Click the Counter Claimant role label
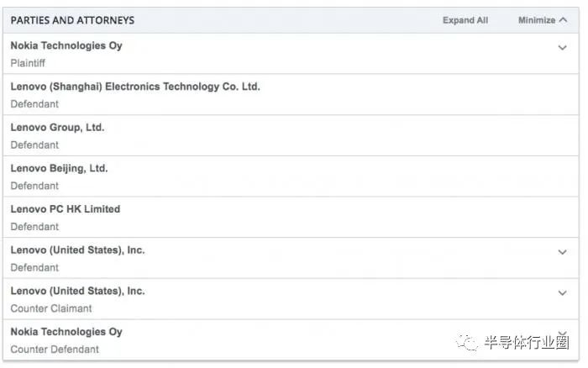Image resolution: width=588 pixels, height=368 pixels. click(51, 308)
